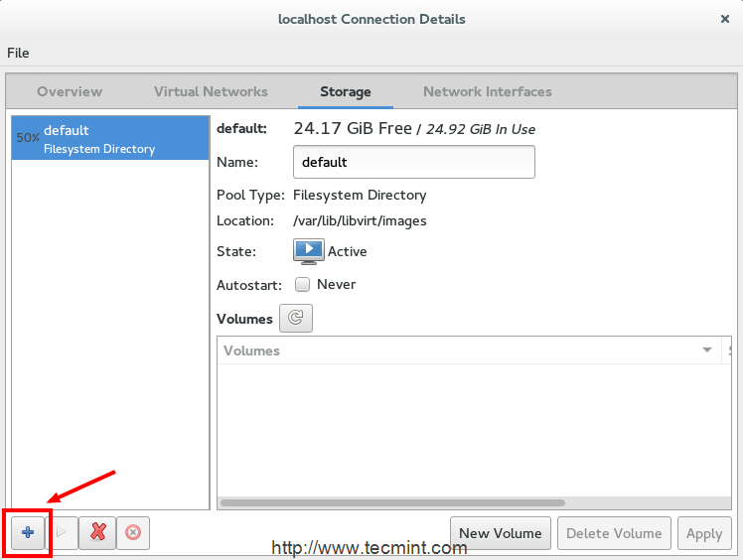Switch to the Network Interfaces tab
The width and height of the screenshot is (743, 560).
pyautogui.click(x=488, y=91)
